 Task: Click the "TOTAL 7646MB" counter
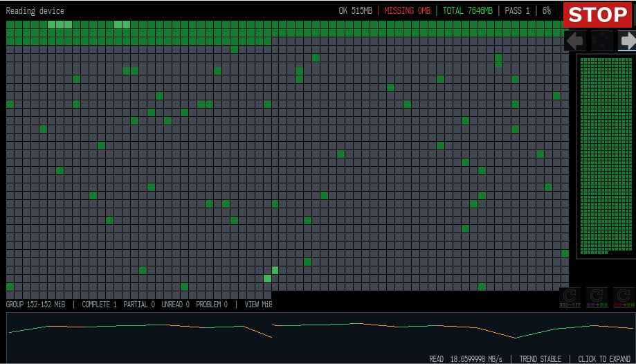tap(467, 10)
